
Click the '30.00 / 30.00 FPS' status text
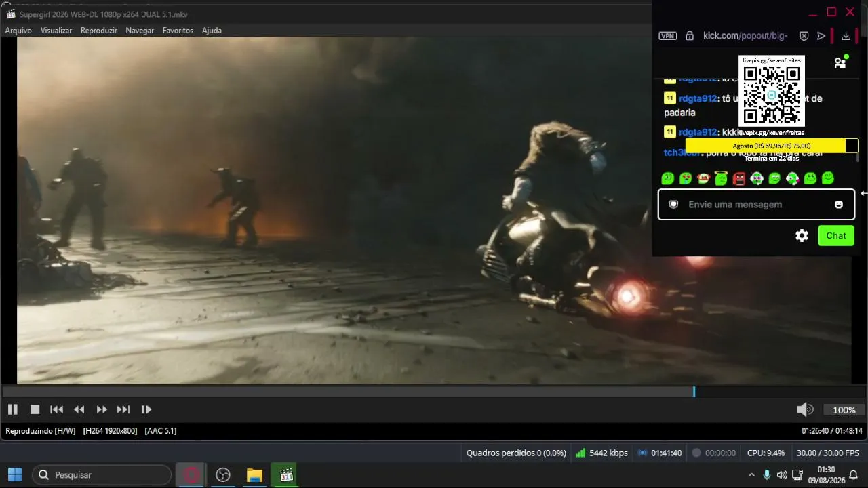pos(827,453)
